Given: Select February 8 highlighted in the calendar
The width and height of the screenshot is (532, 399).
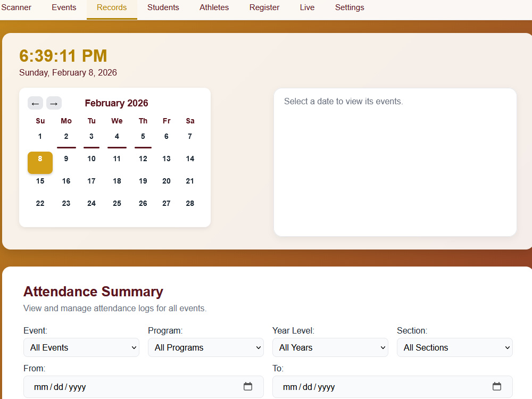Looking at the screenshot, I should tap(40, 162).
